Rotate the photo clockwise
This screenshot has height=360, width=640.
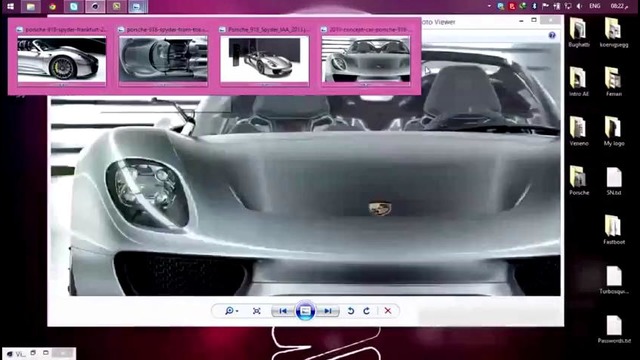(x=367, y=311)
